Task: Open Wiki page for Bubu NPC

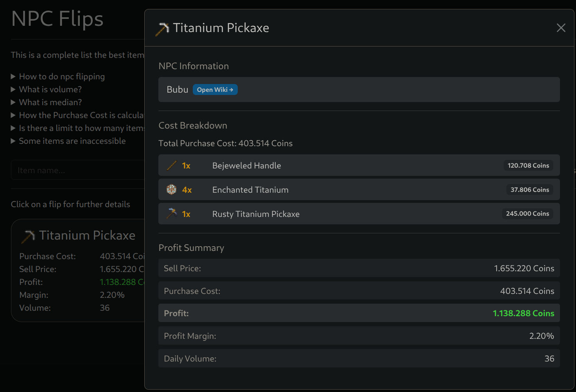Action: tap(215, 89)
